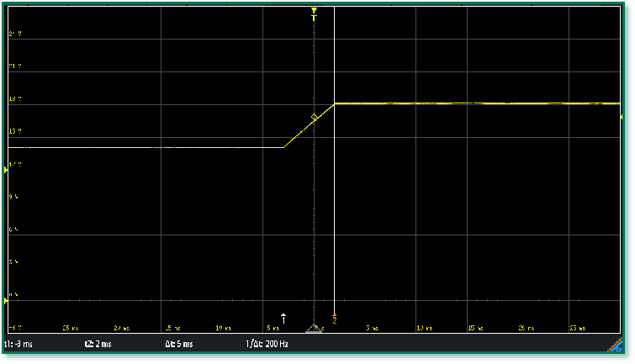This screenshot has height=364, width=635.
Task: Click the 15 V vertical axis label
Action: pos(13,132)
